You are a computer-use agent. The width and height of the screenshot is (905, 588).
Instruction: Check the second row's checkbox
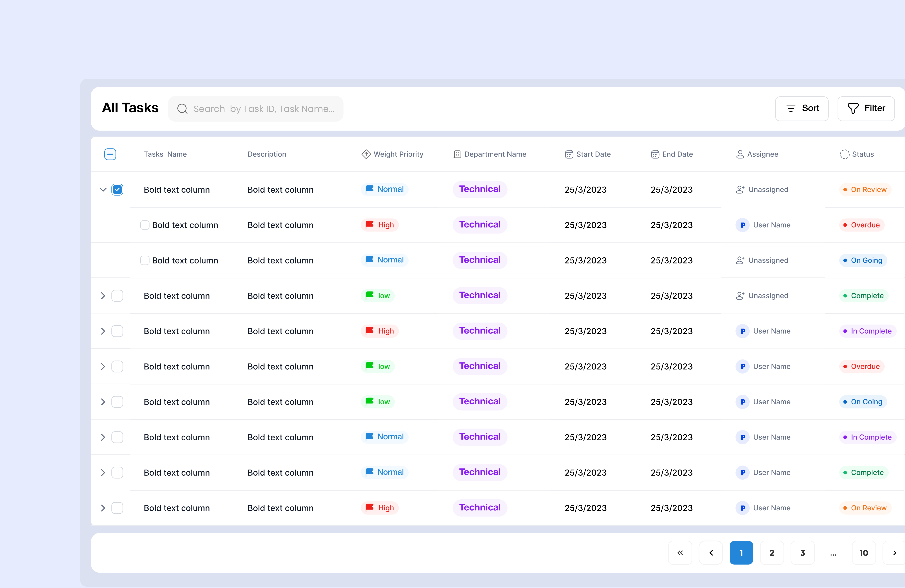click(144, 225)
